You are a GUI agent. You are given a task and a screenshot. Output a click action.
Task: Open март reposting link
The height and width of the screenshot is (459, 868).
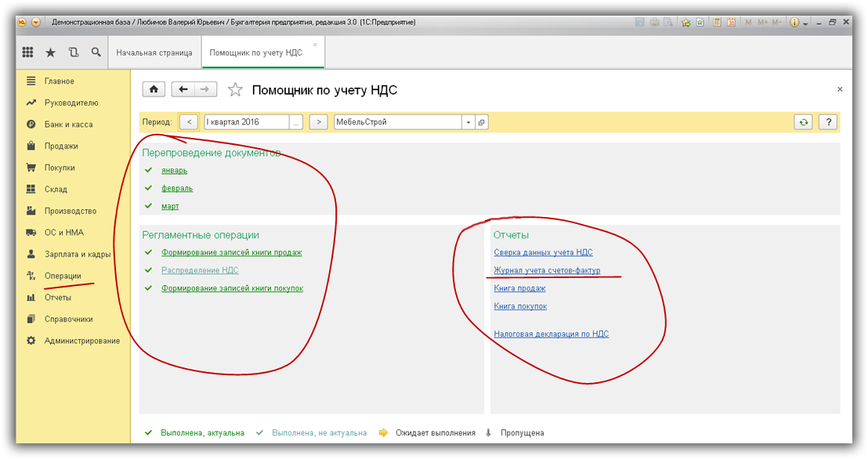(170, 206)
